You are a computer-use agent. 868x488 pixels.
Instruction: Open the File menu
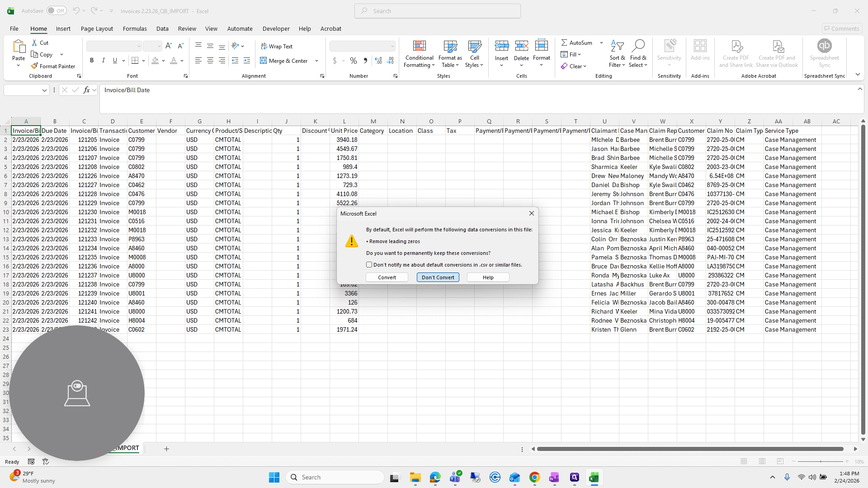coord(14,28)
